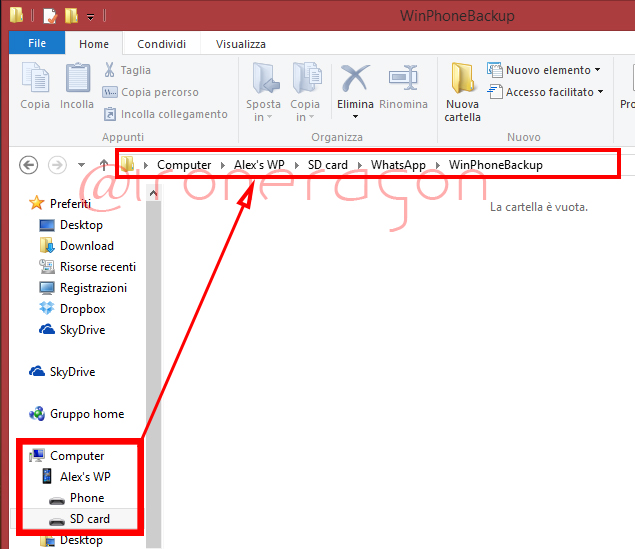Viewport: 635px width, 549px height.
Task: Expand the arrow after SD card breadcrumb
Action: point(360,165)
